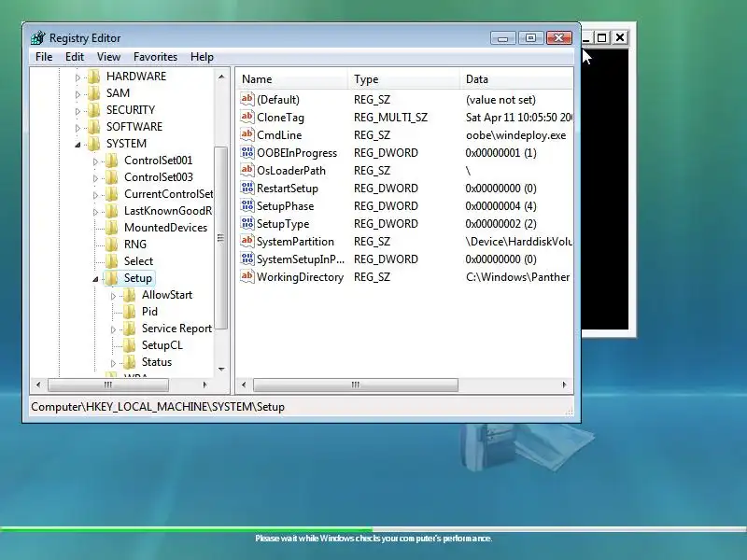This screenshot has height=560, width=747.
Task: Select the LastKnownGoodR key
Action: click(x=168, y=211)
